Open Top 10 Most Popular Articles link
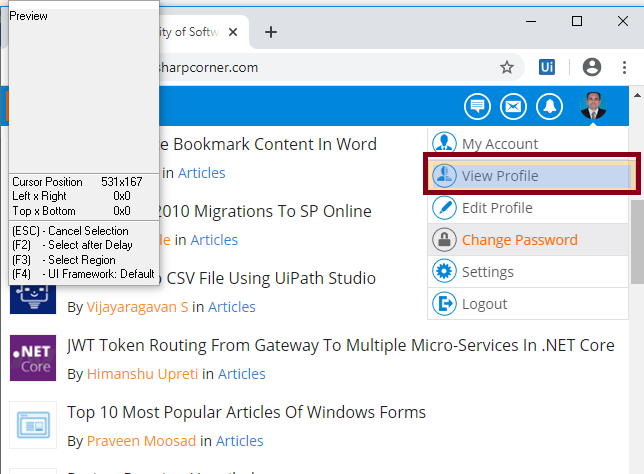The width and height of the screenshot is (644, 474). point(246,412)
